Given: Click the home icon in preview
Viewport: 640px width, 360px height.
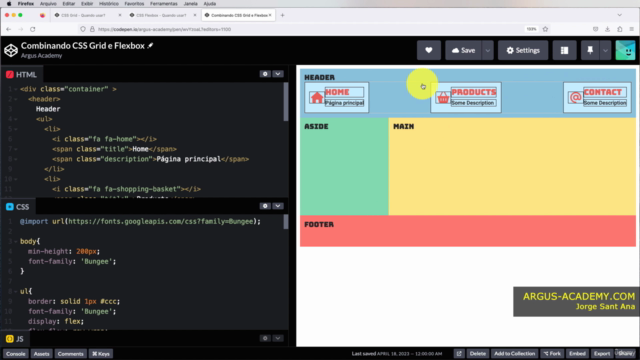Looking at the screenshot, I should point(317,98).
